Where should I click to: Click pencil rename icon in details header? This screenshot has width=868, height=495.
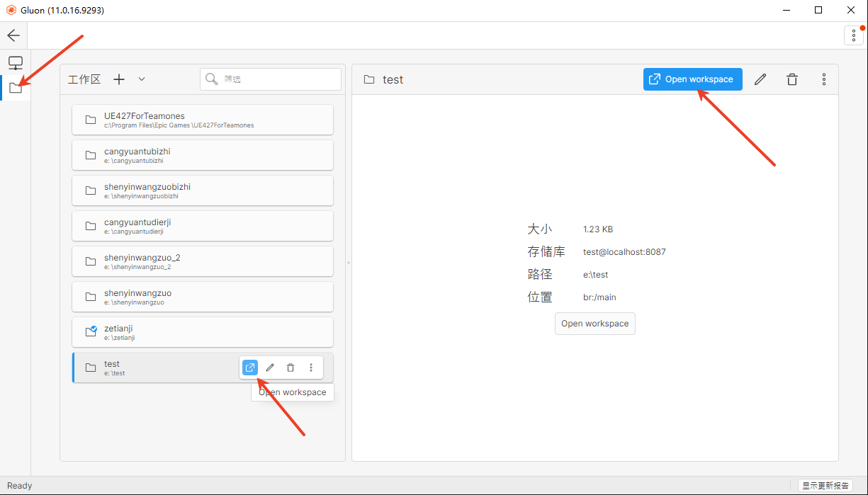click(x=760, y=79)
